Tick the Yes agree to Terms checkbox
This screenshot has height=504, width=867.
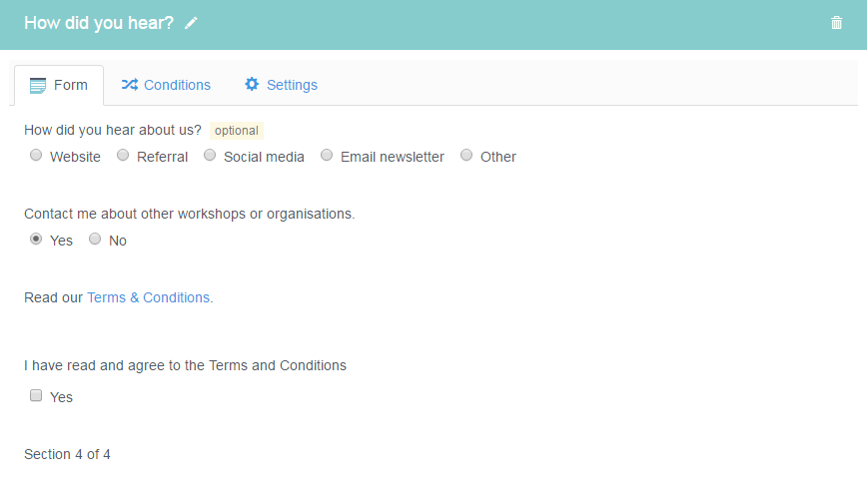pos(36,395)
